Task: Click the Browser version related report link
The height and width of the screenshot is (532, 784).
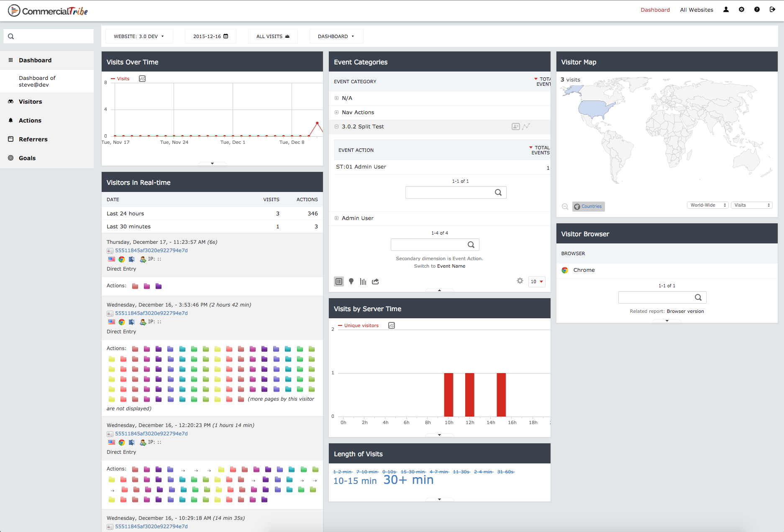Action: pos(685,311)
